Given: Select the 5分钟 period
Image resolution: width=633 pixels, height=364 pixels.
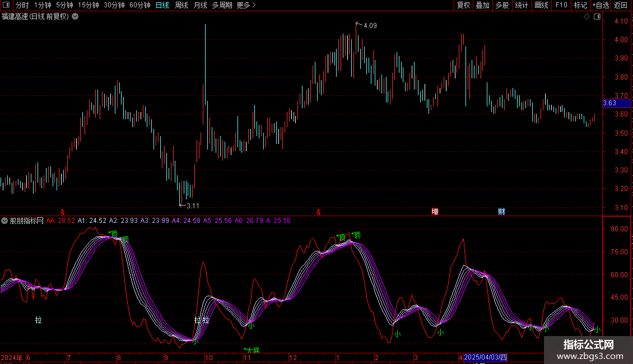Looking at the screenshot, I should [x=64, y=5].
